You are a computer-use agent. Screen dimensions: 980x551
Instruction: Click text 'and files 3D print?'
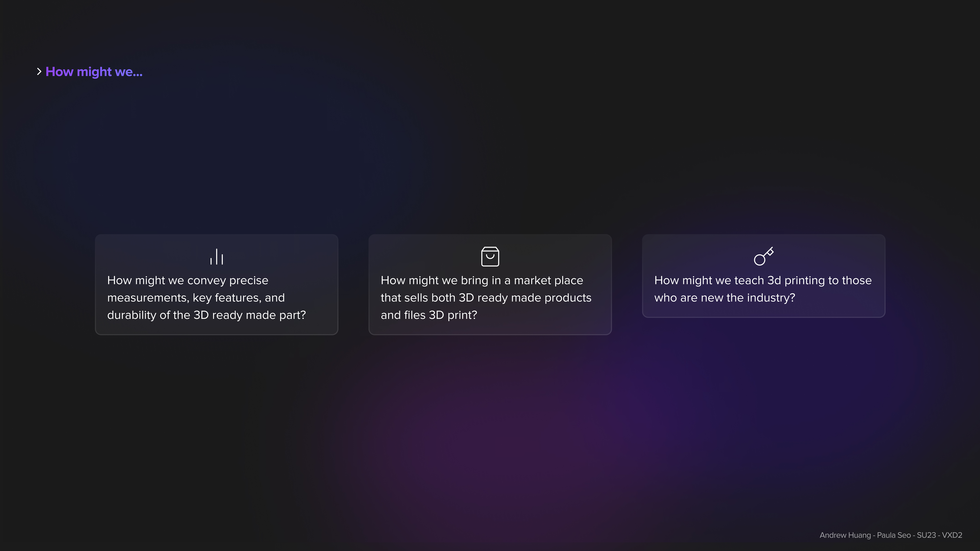[429, 315]
